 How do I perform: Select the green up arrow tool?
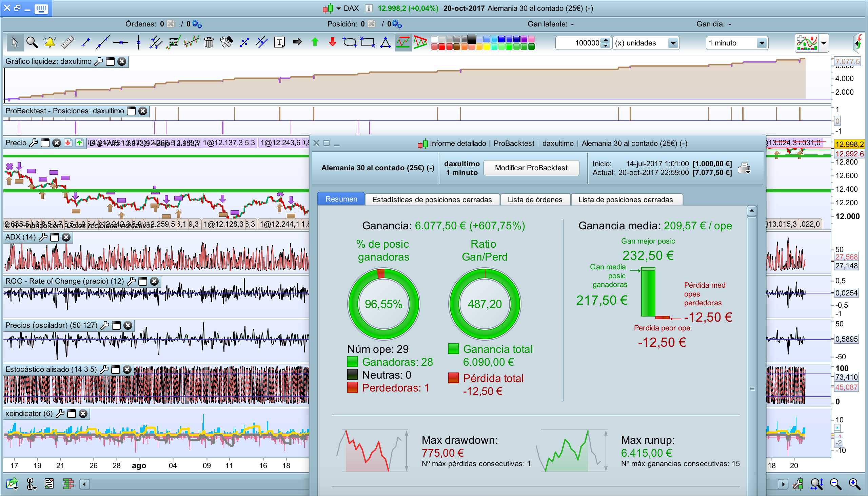[315, 42]
